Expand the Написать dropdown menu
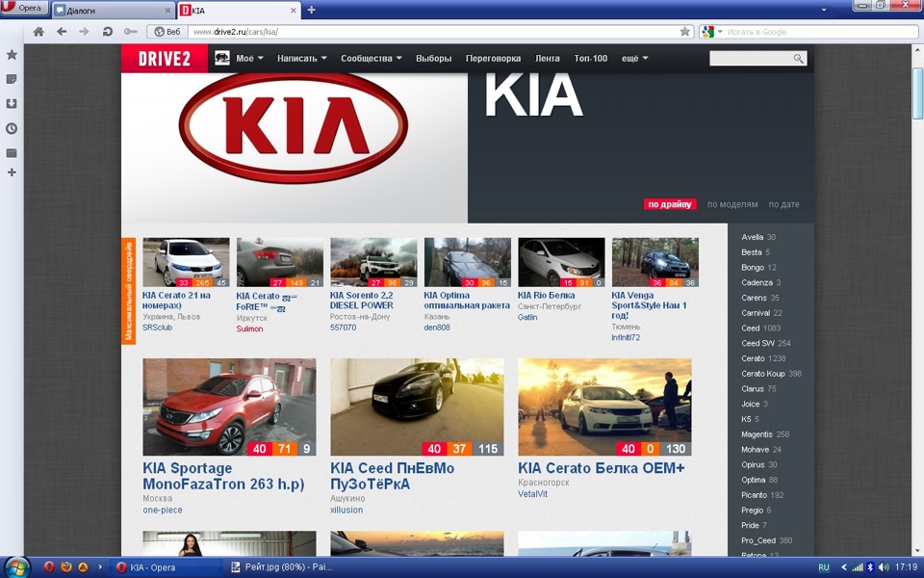Screen dimensions: 924x578 [x=301, y=59]
